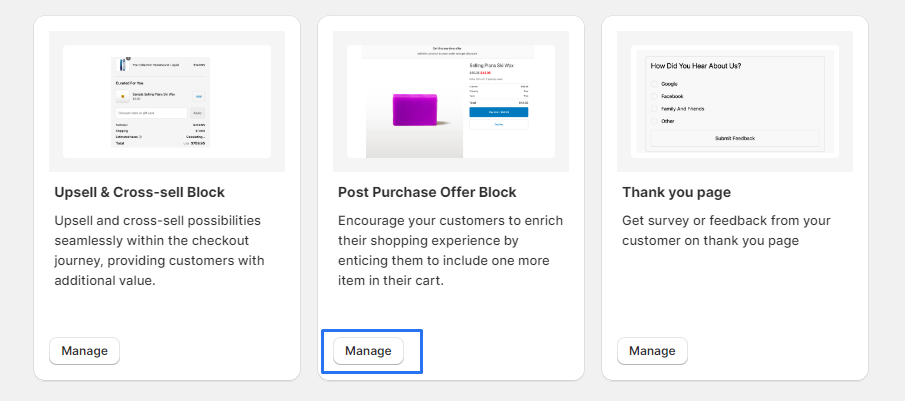This screenshot has height=401, width=905.
Task: Select the Facebook radio option in preview
Action: click(655, 96)
